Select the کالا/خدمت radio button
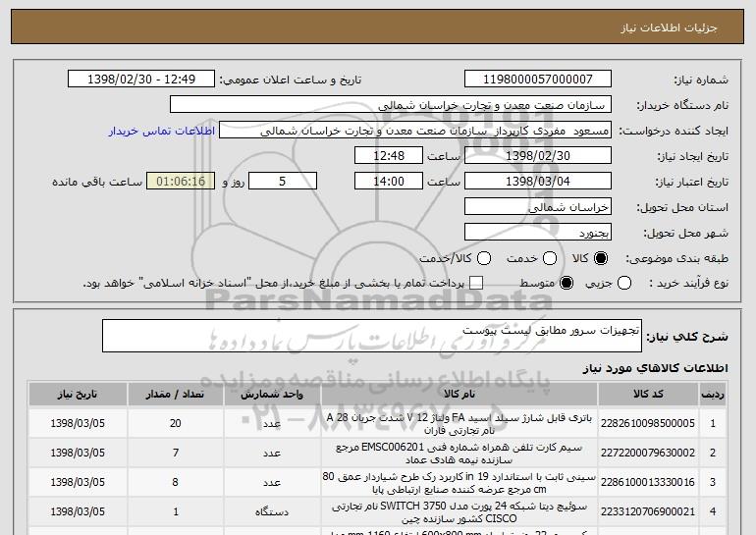756x535 pixels. point(484,259)
